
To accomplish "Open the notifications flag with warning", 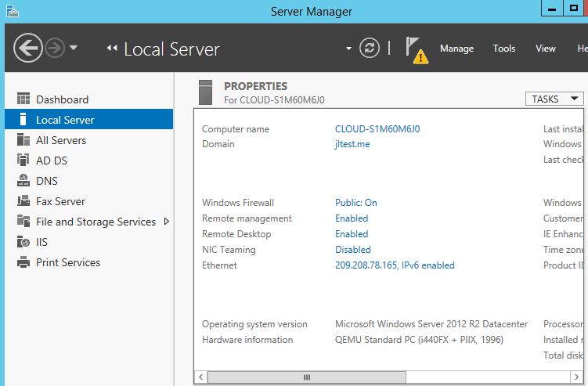I will coord(417,50).
